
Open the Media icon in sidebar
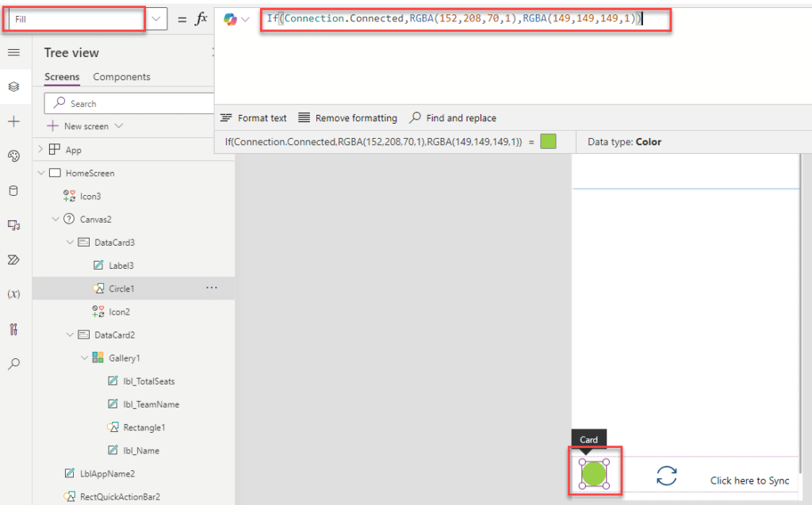[x=13, y=225]
